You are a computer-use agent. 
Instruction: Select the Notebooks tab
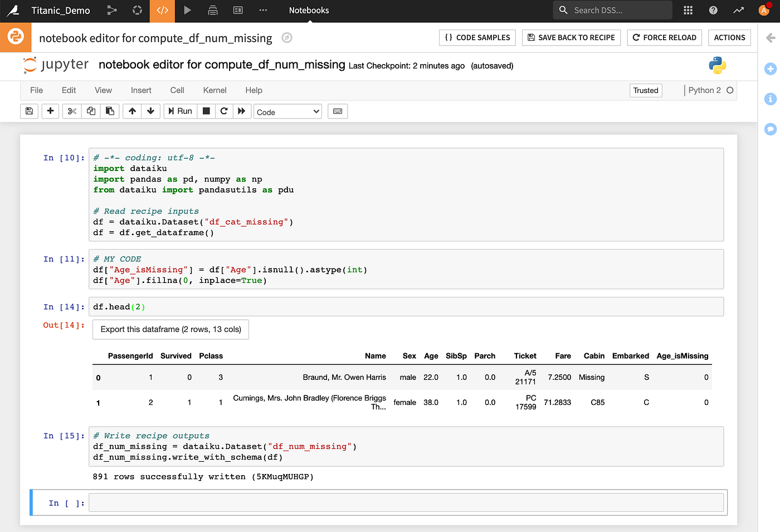308,10
